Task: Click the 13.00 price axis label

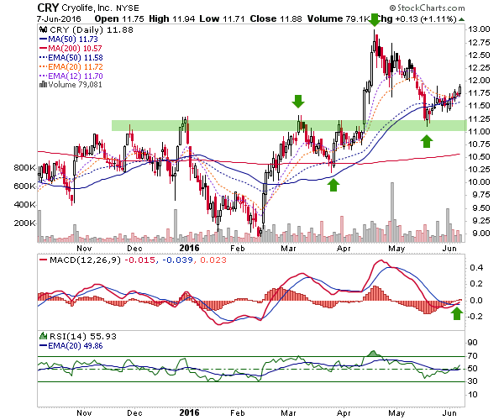Action: pyautogui.click(x=479, y=29)
